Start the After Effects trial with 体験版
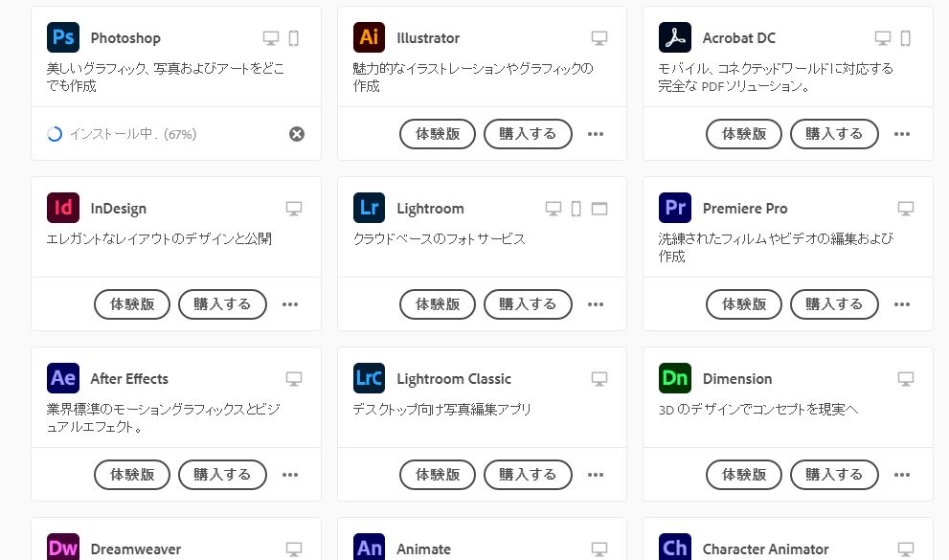The height and width of the screenshot is (560, 949). point(132,475)
